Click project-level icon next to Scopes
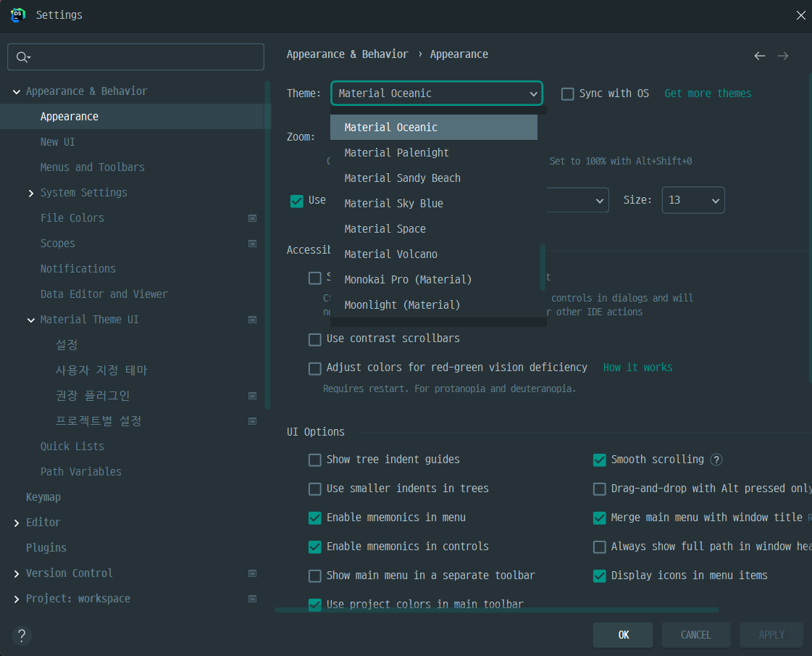812x656 pixels. click(252, 244)
